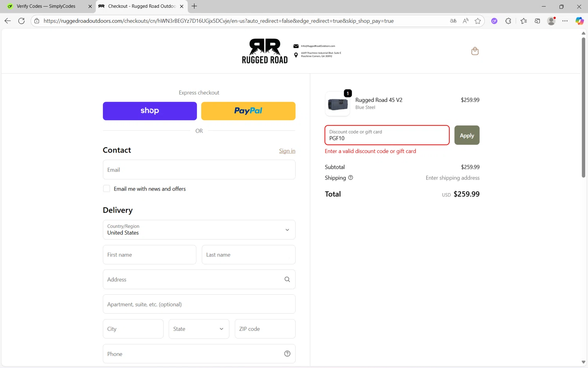Screen dimensions: 588x368
Task: Focus the First name field
Action: 149,255
